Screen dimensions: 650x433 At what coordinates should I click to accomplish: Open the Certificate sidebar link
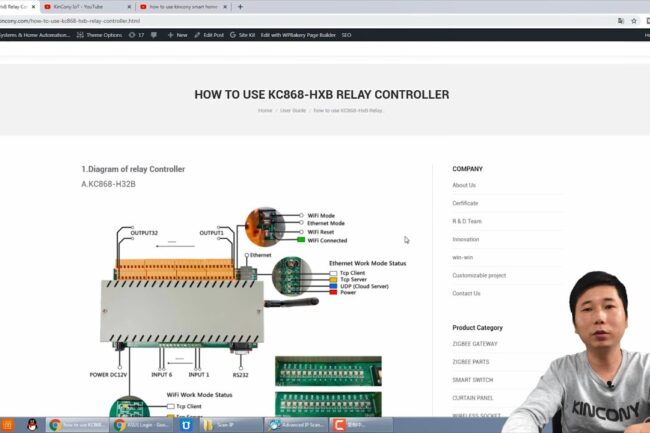[x=465, y=203]
